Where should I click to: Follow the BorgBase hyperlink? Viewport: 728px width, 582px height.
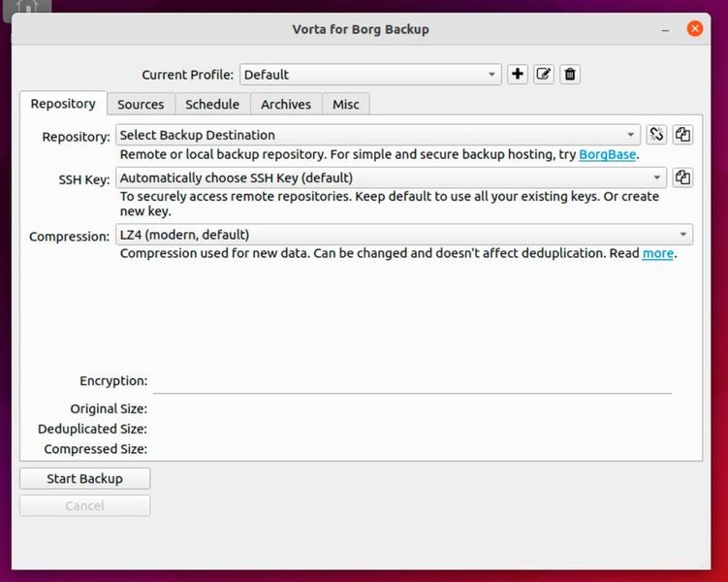(607, 154)
